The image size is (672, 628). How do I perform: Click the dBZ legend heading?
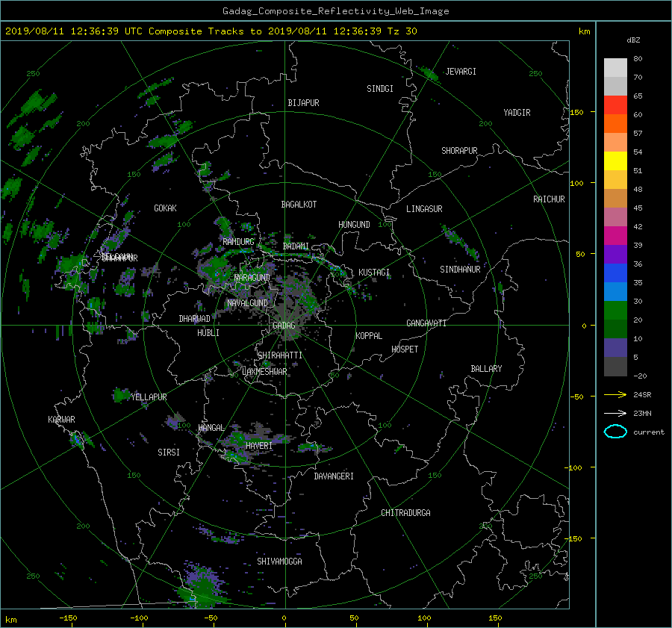point(633,40)
